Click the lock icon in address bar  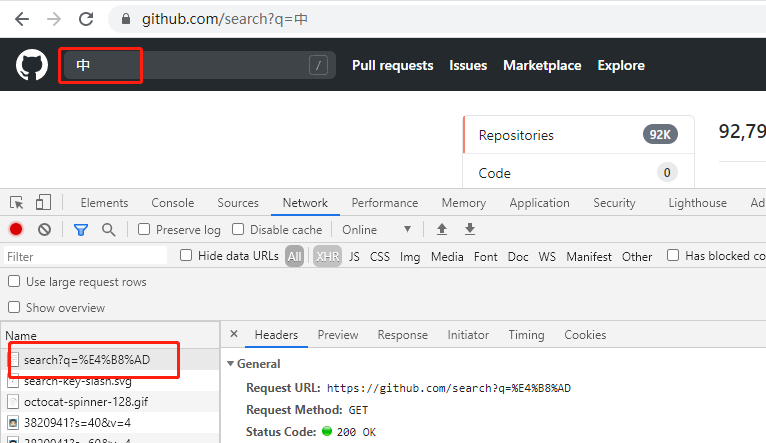coord(126,19)
